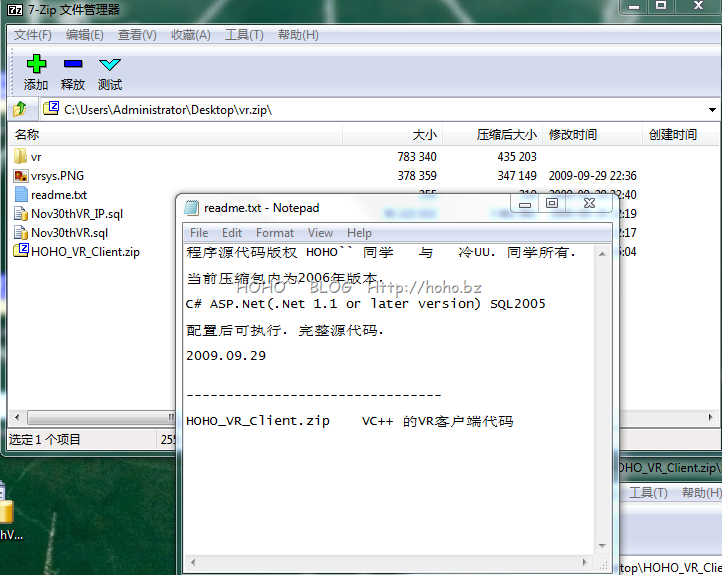Click the green Add (添加) toolbar icon
The height and width of the screenshot is (575, 722).
pyautogui.click(x=36, y=64)
